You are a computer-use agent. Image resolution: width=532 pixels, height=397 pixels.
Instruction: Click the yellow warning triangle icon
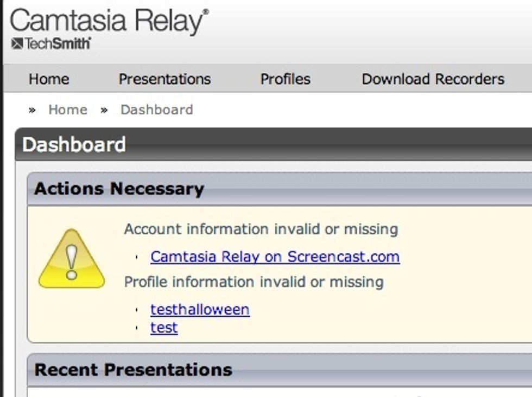72,259
